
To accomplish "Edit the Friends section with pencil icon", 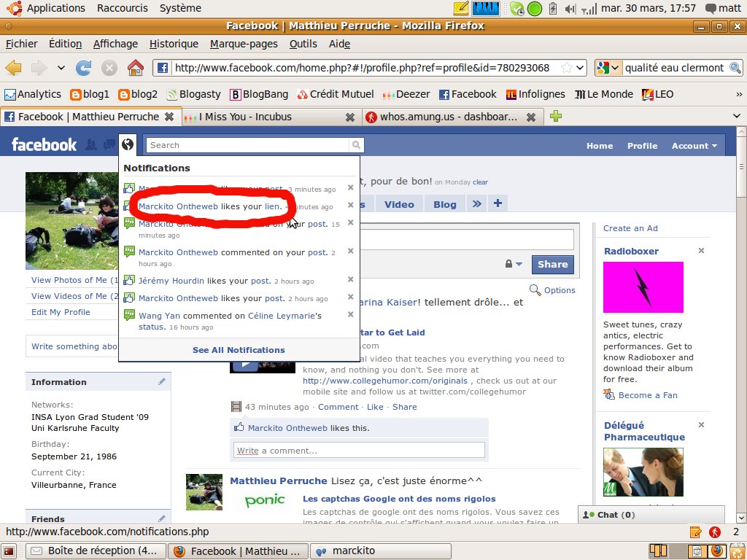I will (x=162, y=518).
